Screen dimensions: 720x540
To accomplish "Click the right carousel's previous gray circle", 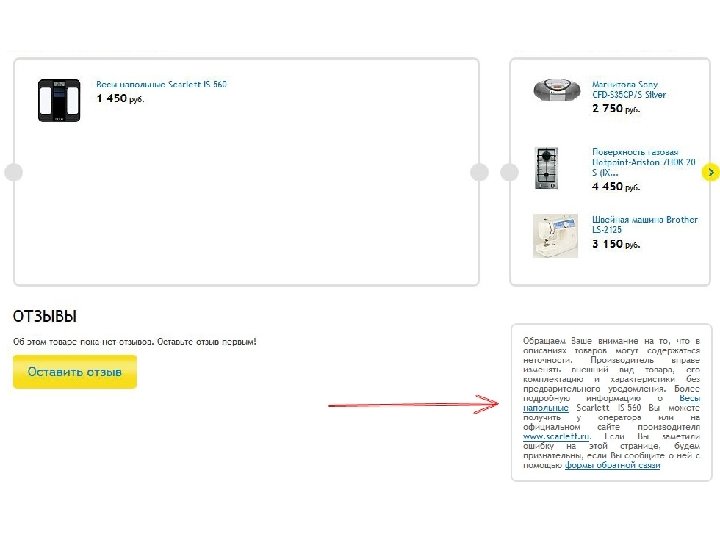I will click(509, 172).
